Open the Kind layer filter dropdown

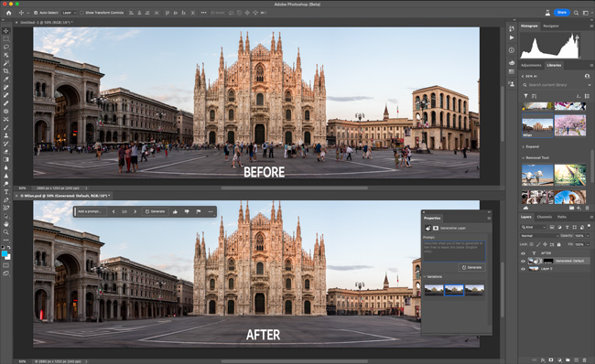tap(533, 227)
